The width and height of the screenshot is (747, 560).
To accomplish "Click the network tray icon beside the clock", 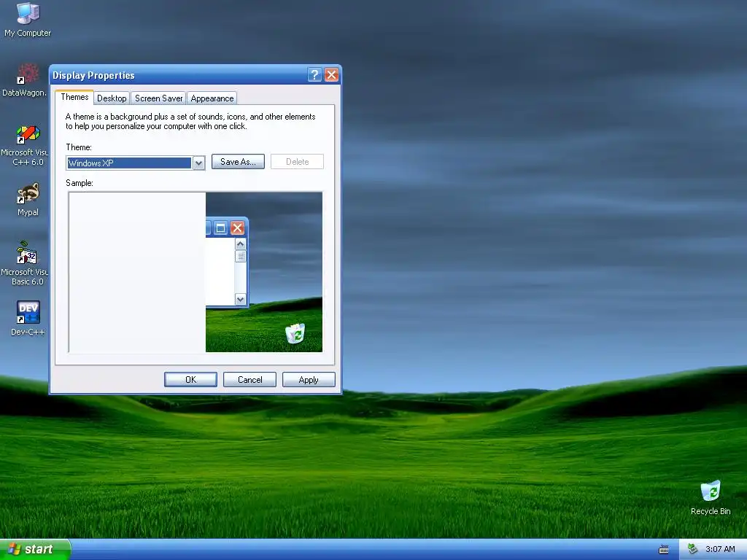I will point(692,549).
